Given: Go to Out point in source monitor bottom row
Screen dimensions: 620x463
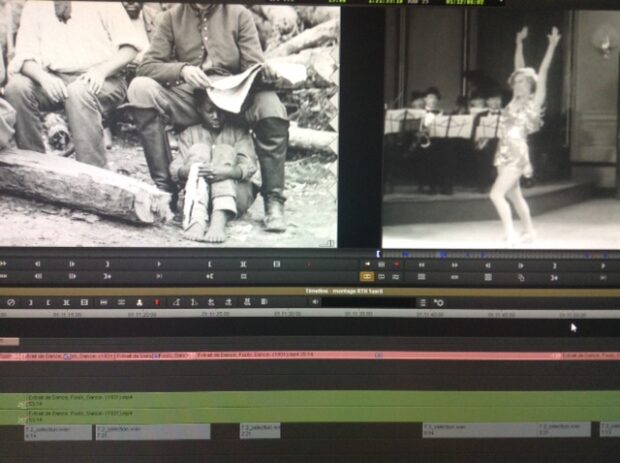Looking at the screenshot, I should [107, 276].
